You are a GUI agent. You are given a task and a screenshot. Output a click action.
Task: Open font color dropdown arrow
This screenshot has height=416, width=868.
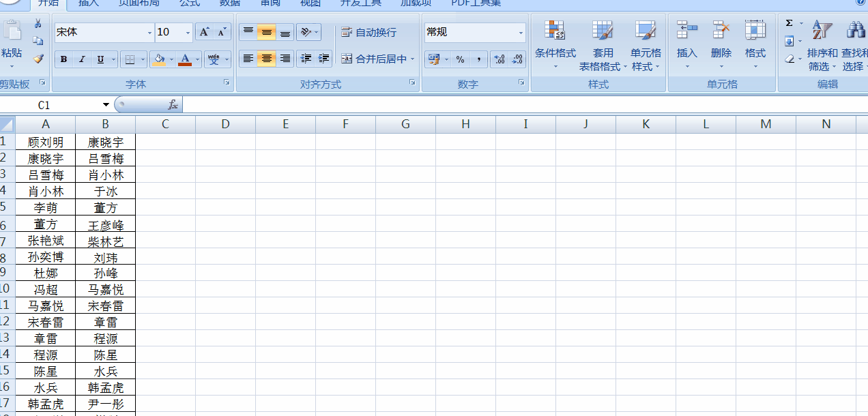(x=198, y=59)
